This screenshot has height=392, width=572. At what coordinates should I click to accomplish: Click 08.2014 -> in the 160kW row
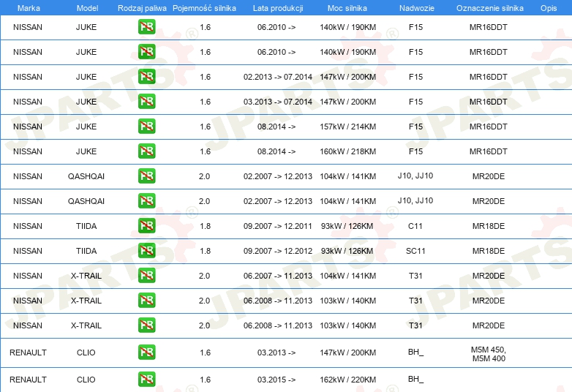(276, 151)
